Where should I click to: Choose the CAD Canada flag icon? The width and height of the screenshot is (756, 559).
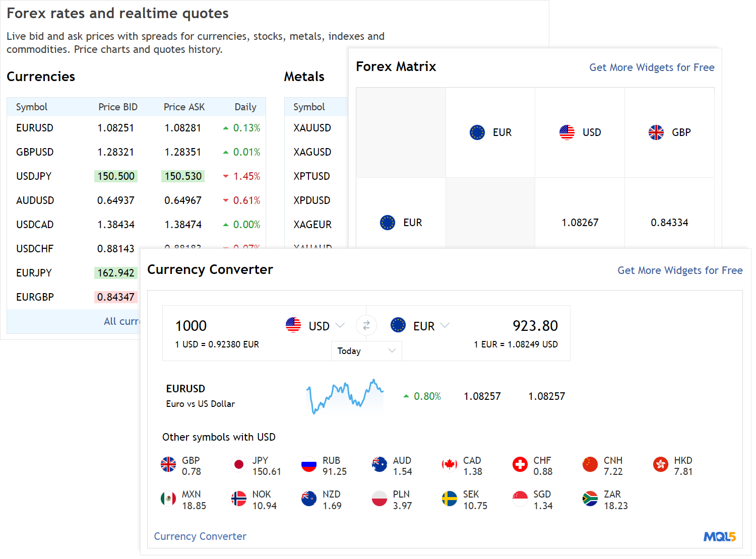pos(449,464)
